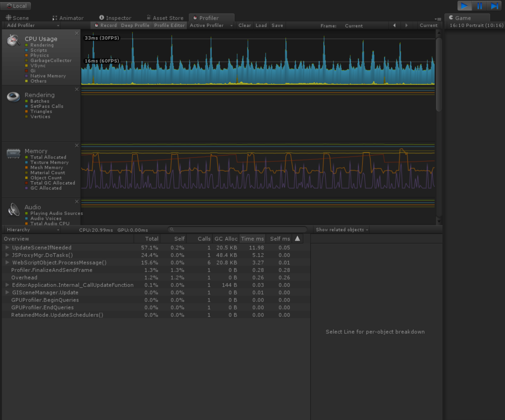Toggle Profile Editor button
Screen dimensions: 505x420
tap(169, 26)
